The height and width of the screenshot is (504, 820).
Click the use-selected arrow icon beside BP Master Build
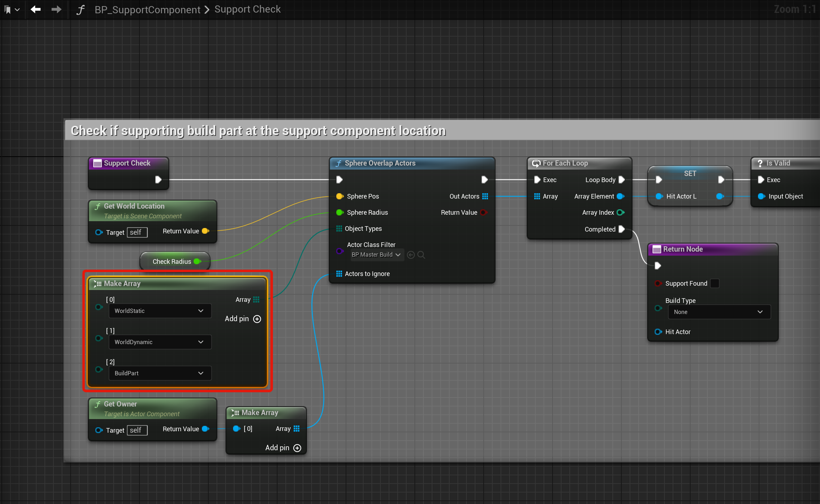pyautogui.click(x=411, y=255)
